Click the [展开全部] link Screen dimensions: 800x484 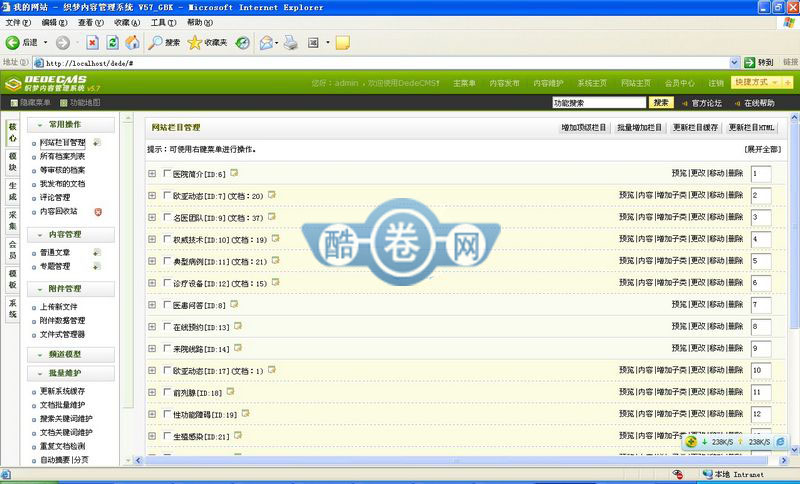pos(762,149)
